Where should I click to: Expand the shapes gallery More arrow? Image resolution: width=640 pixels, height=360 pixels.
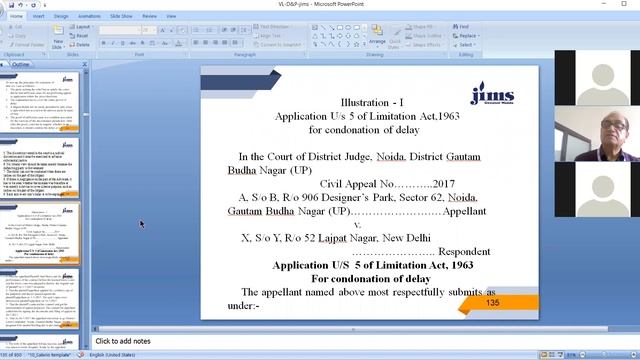point(364,44)
